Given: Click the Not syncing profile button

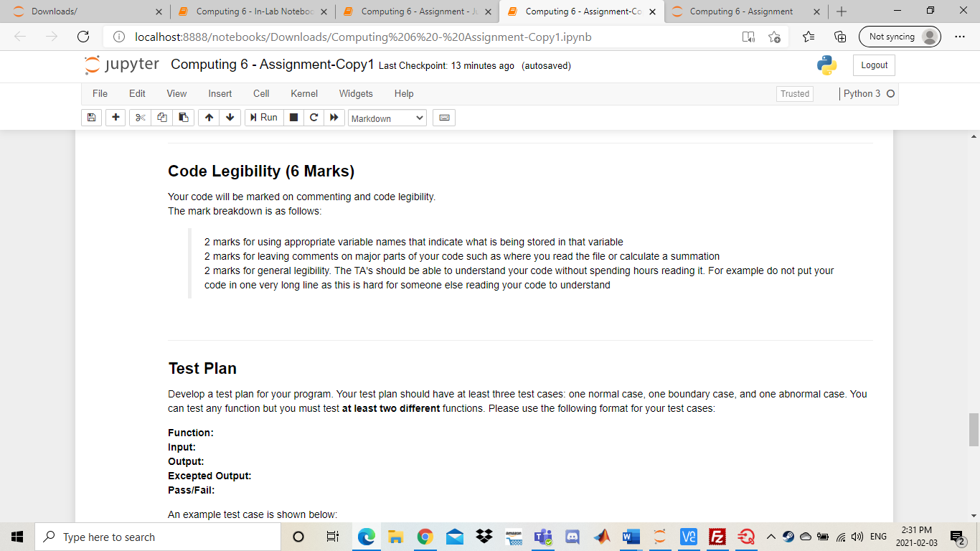Looking at the screenshot, I should tap(900, 37).
